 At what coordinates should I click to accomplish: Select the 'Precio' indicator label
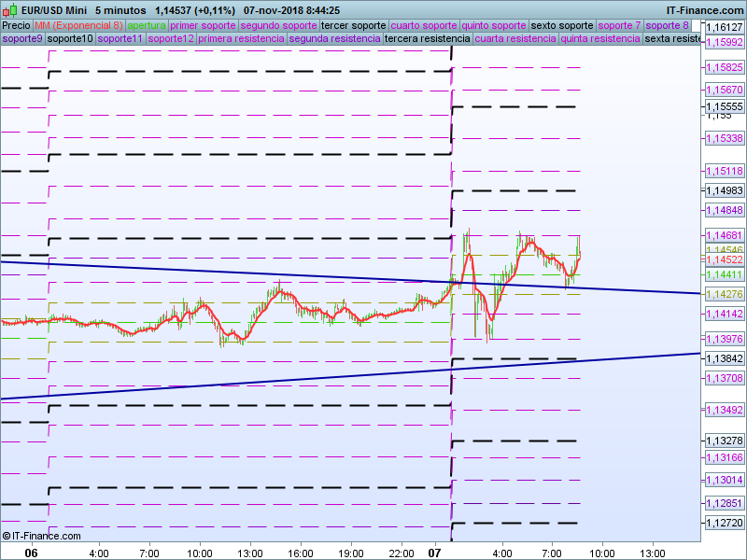(x=16, y=25)
